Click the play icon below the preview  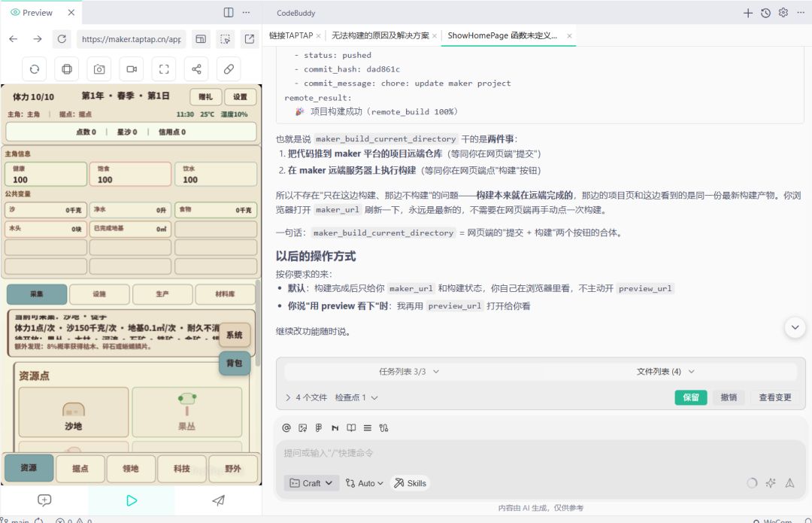pyautogui.click(x=132, y=500)
